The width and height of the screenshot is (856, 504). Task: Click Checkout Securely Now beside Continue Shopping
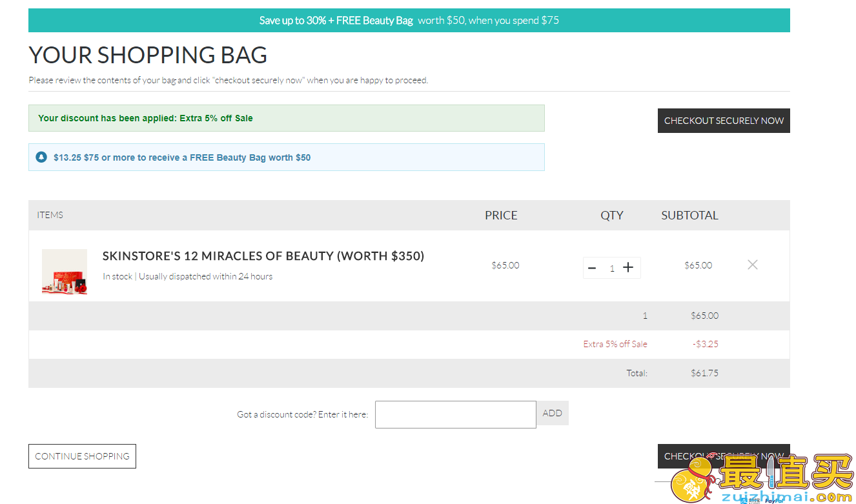pyautogui.click(x=724, y=456)
